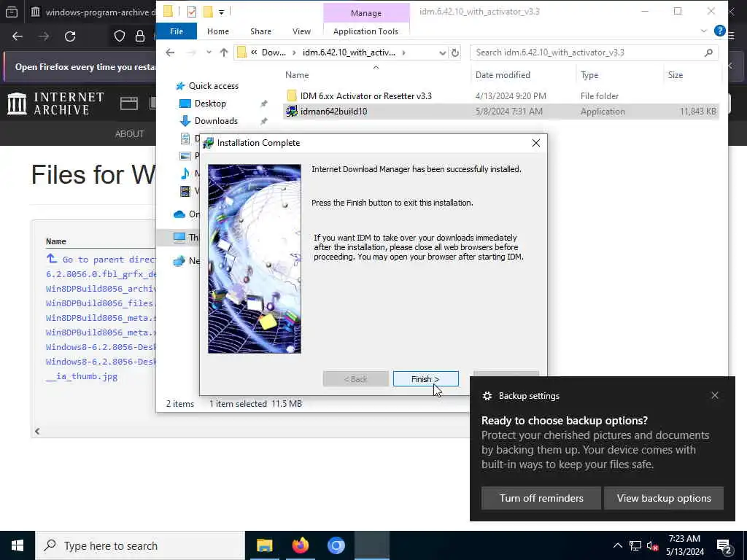The width and height of the screenshot is (747, 560).
Task: Click the Internet Archive logo
Action: coord(55,104)
